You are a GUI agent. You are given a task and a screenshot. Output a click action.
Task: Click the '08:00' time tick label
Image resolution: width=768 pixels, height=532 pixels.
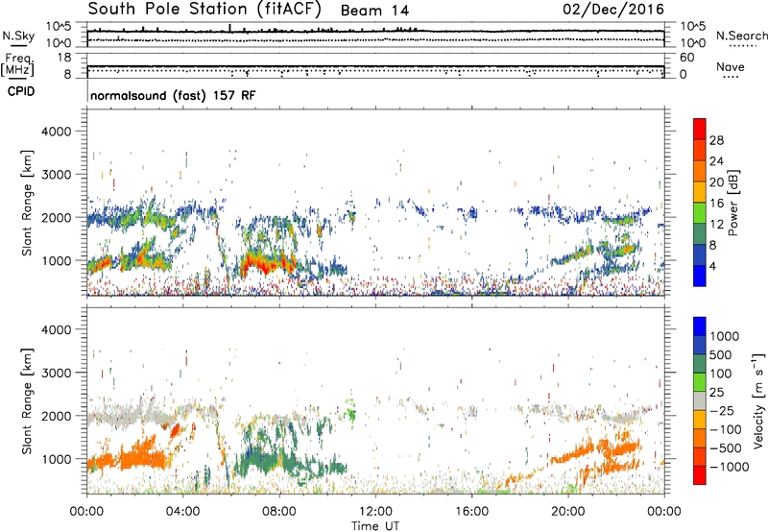coord(278,512)
